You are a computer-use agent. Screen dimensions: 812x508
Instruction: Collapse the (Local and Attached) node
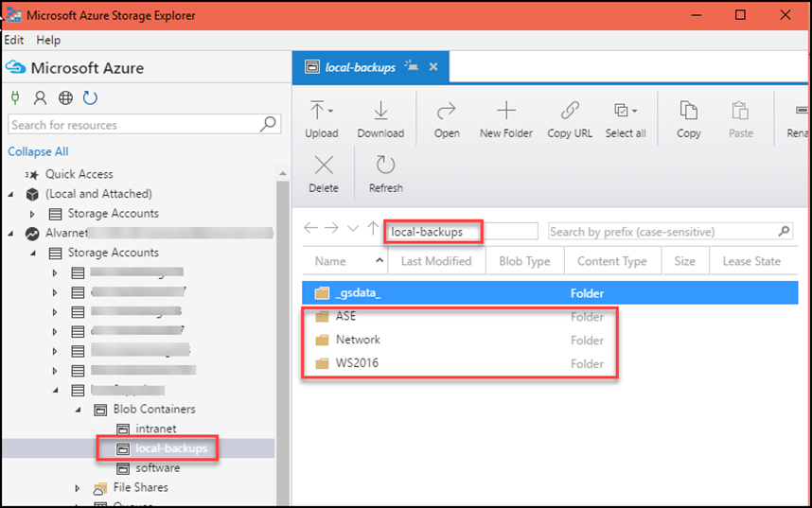point(10,194)
